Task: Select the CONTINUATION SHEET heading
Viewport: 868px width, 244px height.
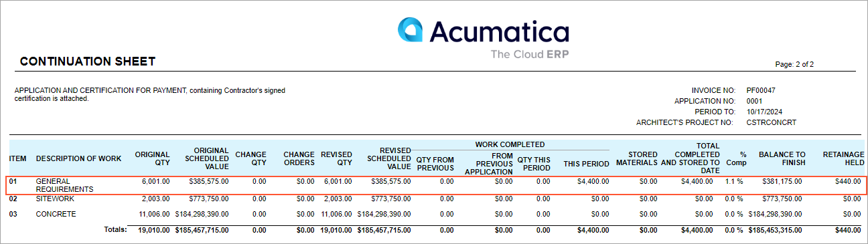Action: [x=88, y=62]
